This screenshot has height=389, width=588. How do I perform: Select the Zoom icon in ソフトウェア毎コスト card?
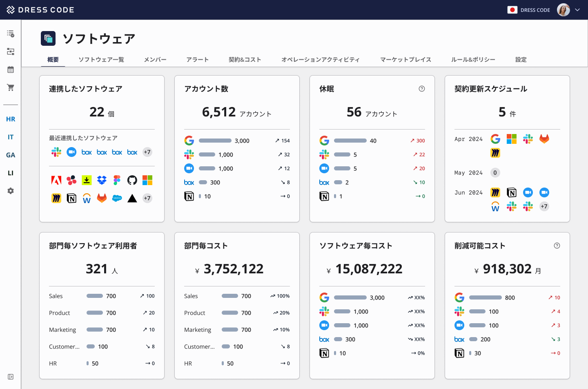pyautogui.click(x=324, y=325)
